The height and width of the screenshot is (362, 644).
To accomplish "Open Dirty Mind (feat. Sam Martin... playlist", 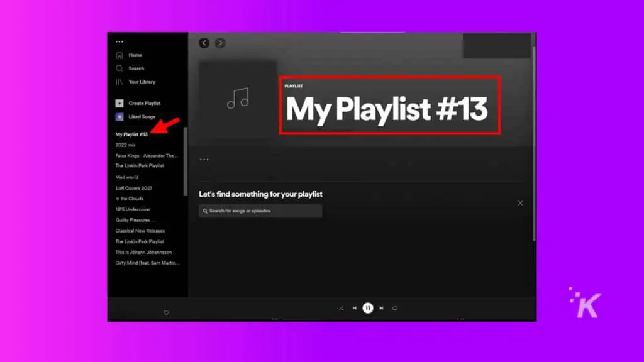I will click(x=147, y=263).
